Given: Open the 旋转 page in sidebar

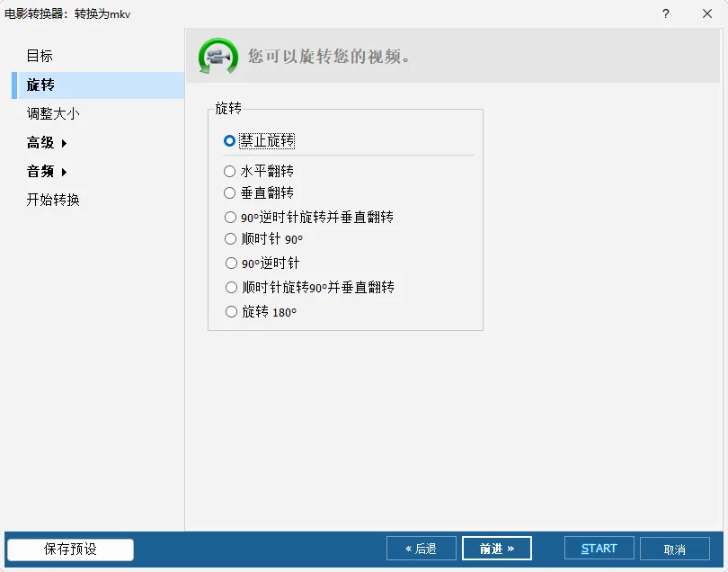Looking at the screenshot, I should 99,85.
